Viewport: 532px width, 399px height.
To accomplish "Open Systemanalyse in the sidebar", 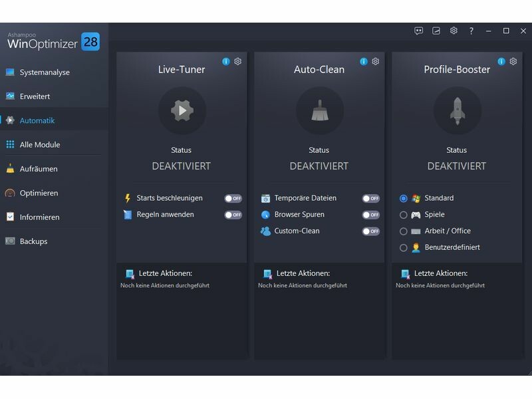I will 45,72.
